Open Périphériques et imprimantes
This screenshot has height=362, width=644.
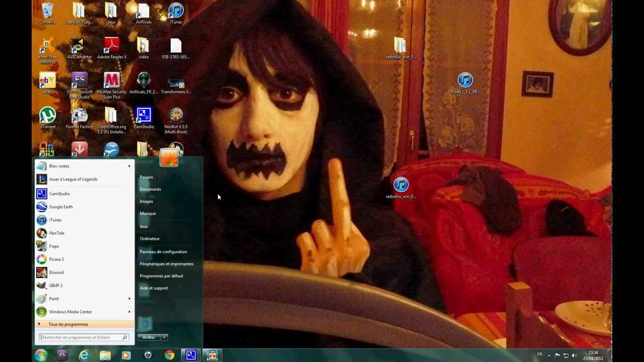pyautogui.click(x=167, y=263)
